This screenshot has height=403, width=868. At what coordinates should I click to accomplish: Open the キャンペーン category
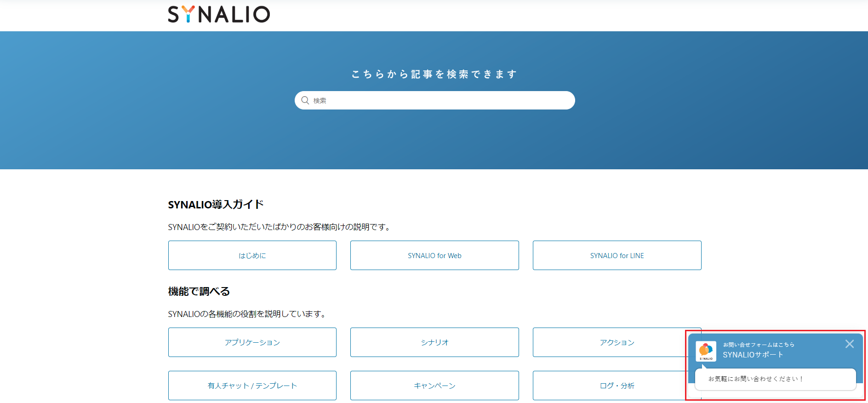(x=434, y=386)
